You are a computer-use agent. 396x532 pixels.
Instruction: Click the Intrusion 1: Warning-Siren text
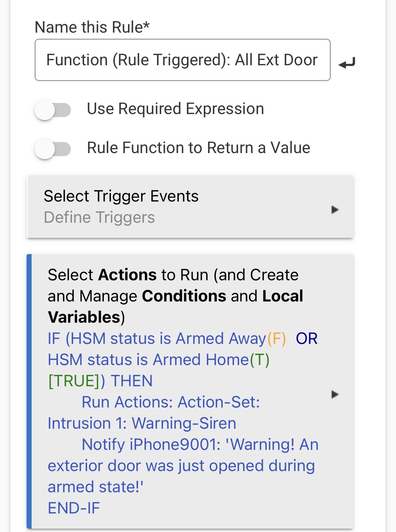tap(142, 423)
